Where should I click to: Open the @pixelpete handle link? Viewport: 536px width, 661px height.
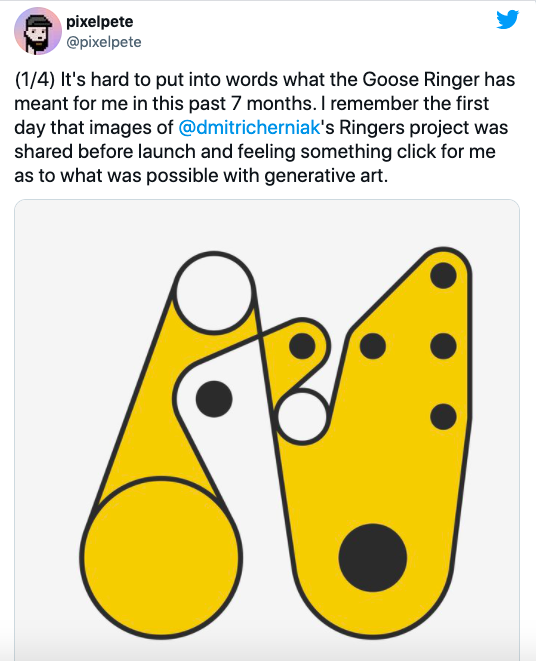(104, 42)
